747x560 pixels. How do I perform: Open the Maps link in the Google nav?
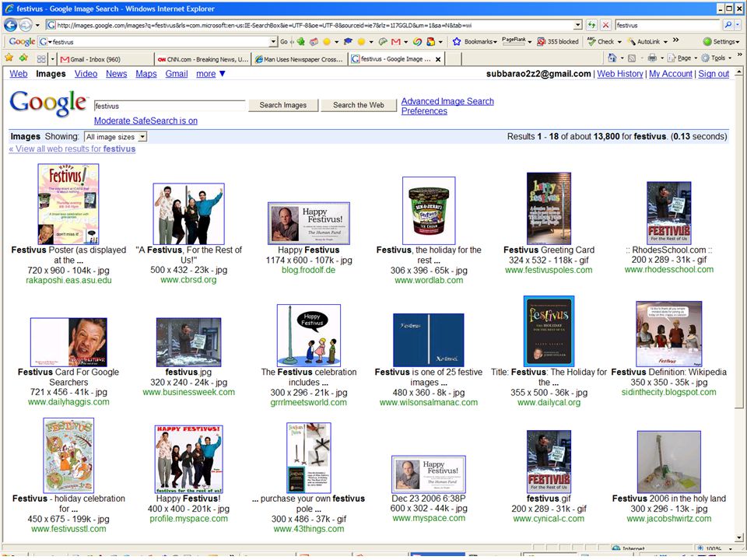tap(146, 74)
